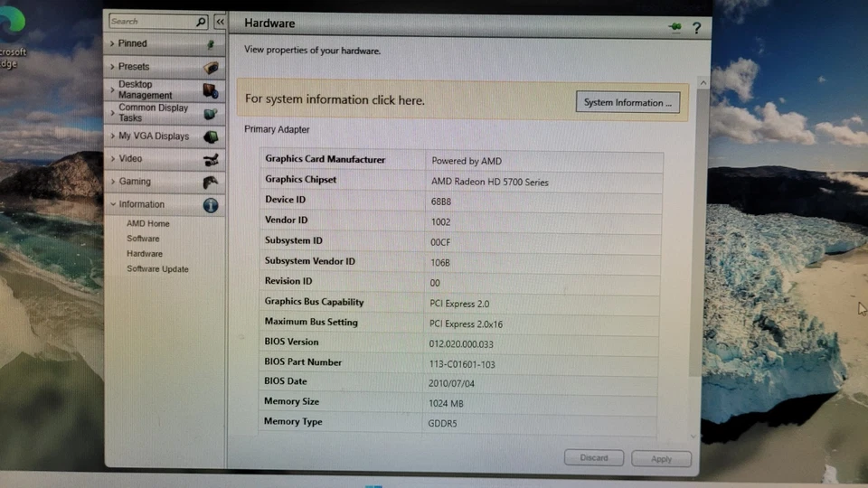
Task: Click scrollbar up arrow in hardware list
Action: (x=703, y=83)
